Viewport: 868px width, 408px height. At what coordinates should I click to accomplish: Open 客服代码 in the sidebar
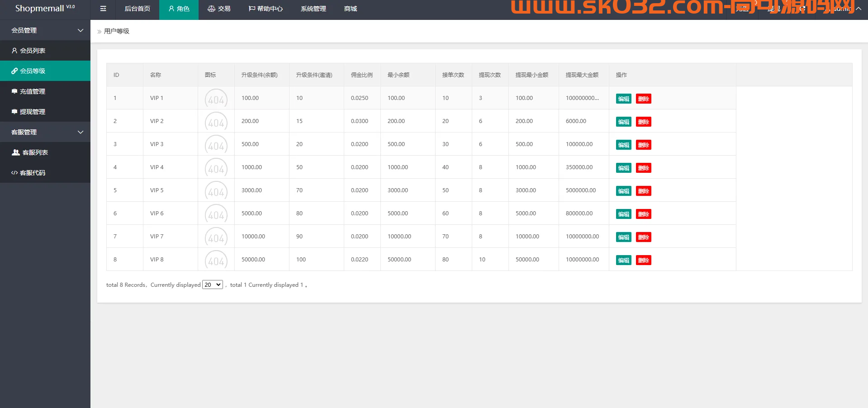45,173
